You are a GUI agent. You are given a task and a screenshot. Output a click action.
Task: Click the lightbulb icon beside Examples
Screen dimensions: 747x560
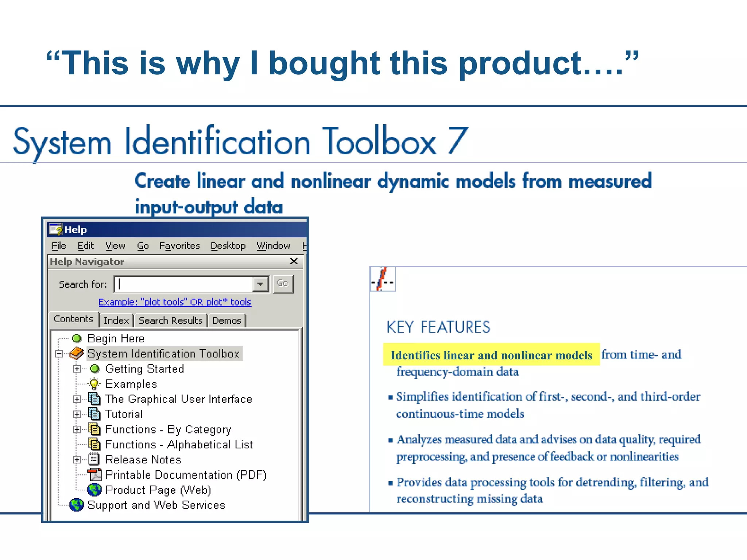94,384
